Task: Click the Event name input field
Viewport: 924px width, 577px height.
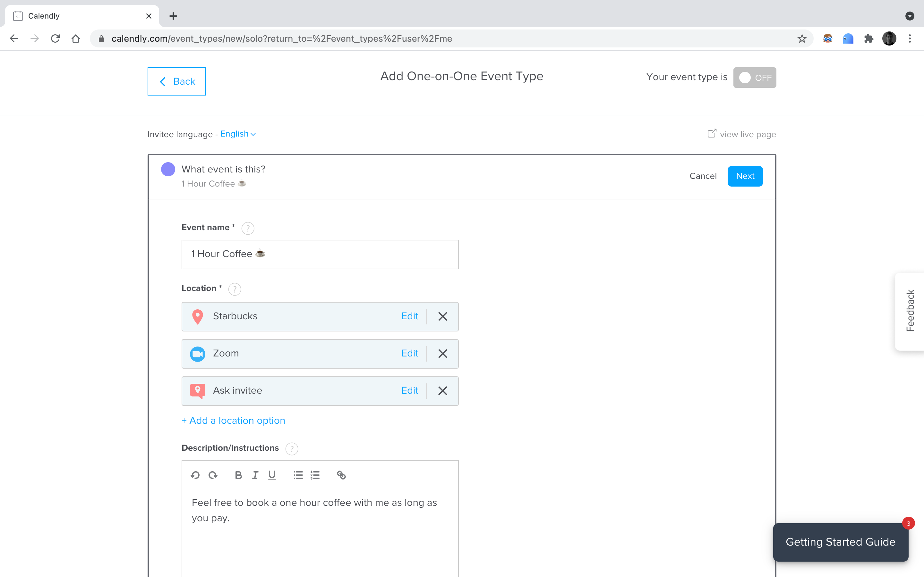Action: tap(320, 254)
